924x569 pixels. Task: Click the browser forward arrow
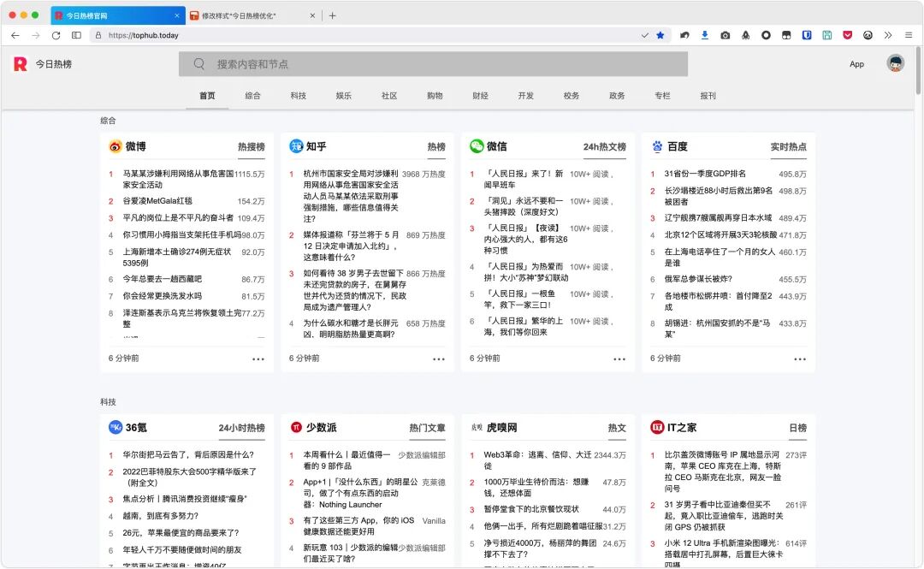tap(36, 35)
